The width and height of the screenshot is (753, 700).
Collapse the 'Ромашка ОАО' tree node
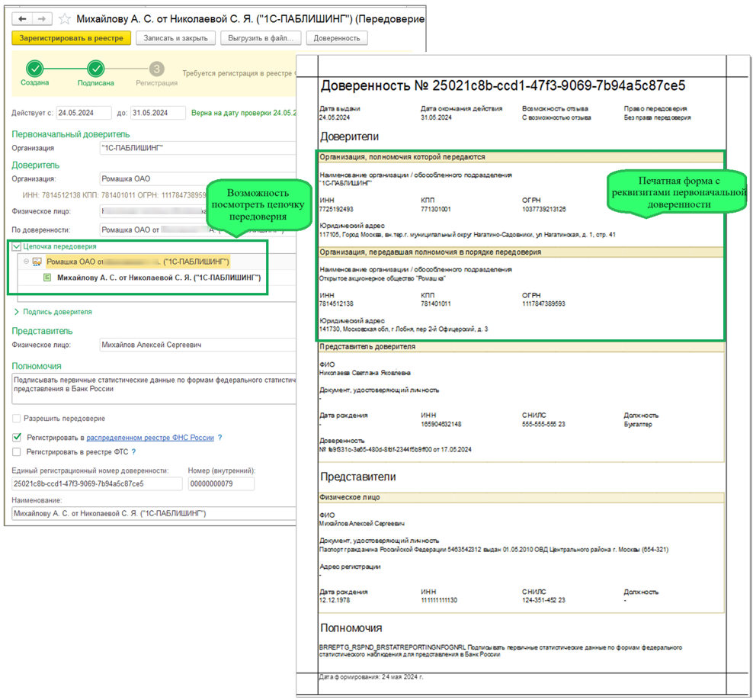[26, 262]
